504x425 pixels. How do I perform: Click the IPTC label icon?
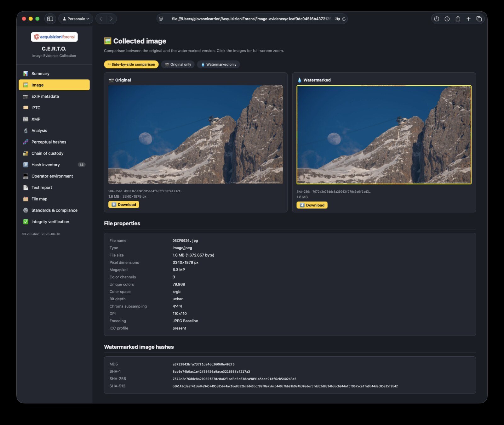(x=26, y=108)
